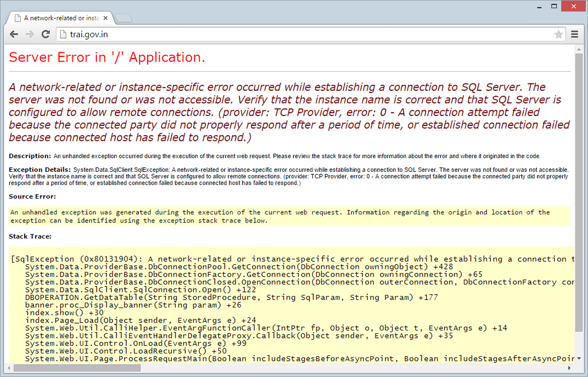Viewport: 588px width, 377px height.
Task: Click the horizontal scrollbar left arrow
Action: click(x=9, y=368)
